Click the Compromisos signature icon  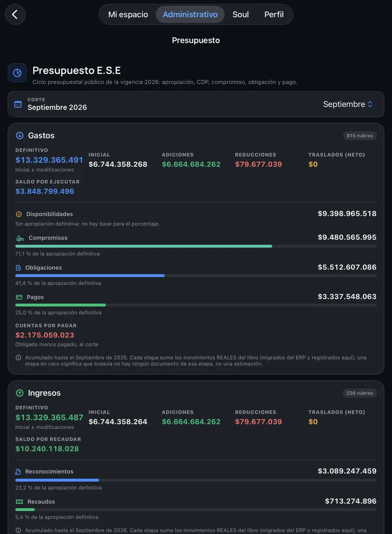[x=20, y=238]
